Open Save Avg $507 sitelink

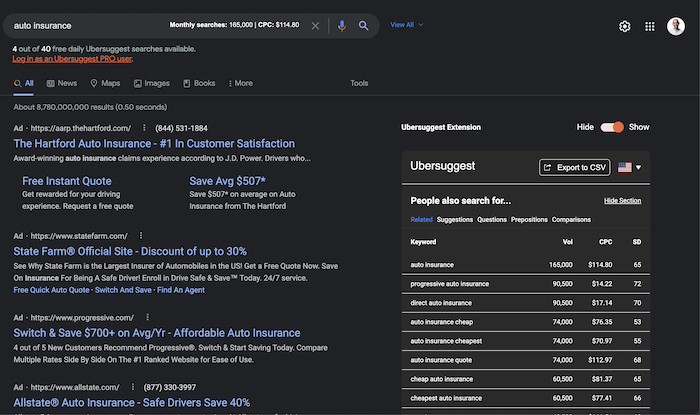coord(227,181)
